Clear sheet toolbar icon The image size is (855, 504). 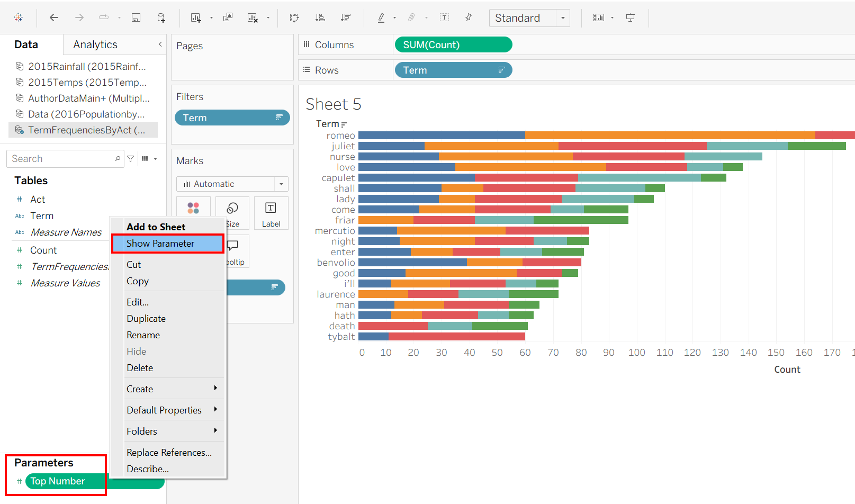253,17
